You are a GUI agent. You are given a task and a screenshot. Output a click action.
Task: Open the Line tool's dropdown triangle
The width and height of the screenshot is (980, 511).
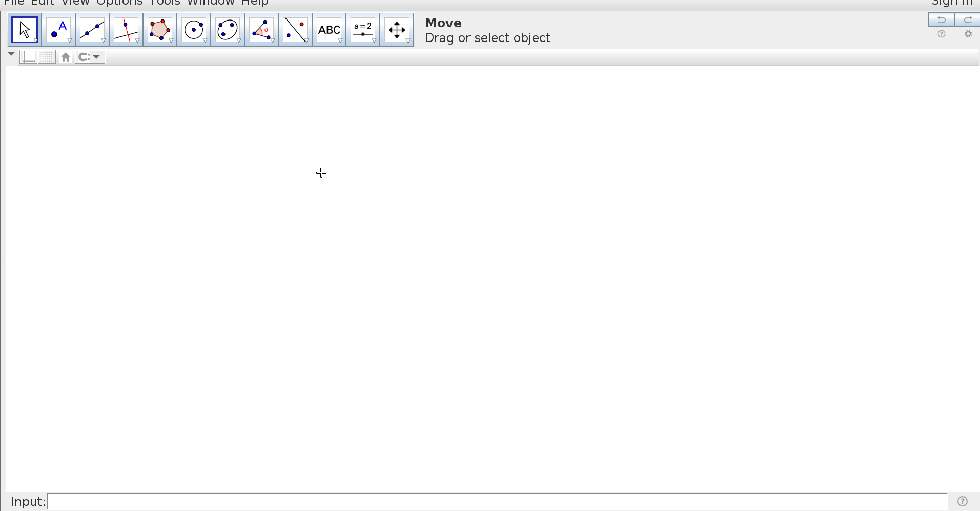point(104,40)
